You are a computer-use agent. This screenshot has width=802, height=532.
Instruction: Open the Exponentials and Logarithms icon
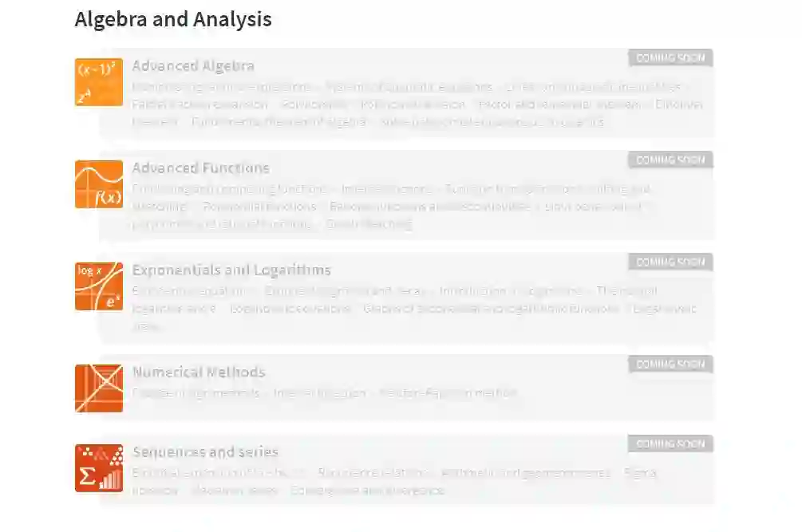click(x=99, y=286)
